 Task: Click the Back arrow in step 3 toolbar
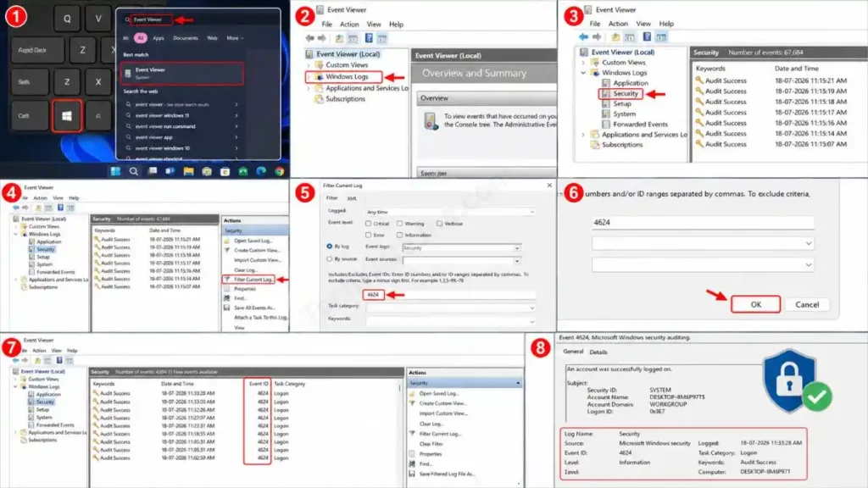[583, 37]
